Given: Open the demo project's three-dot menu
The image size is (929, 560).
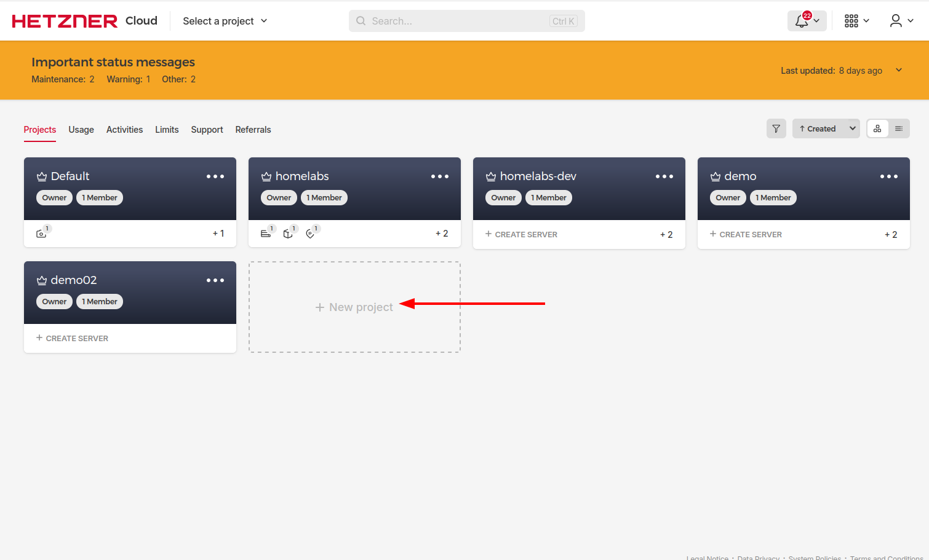Looking at the screenshot, I should click(x=889, y=176).
